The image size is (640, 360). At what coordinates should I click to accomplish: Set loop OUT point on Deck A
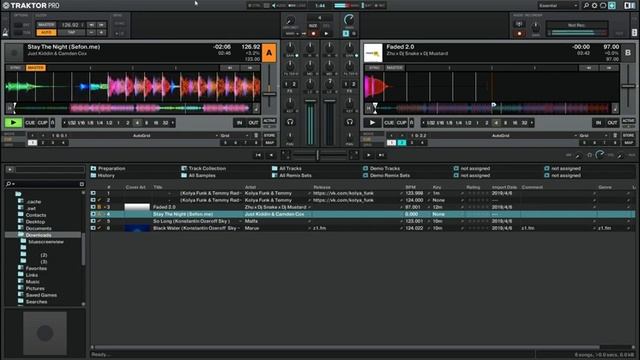pos(253,123)
